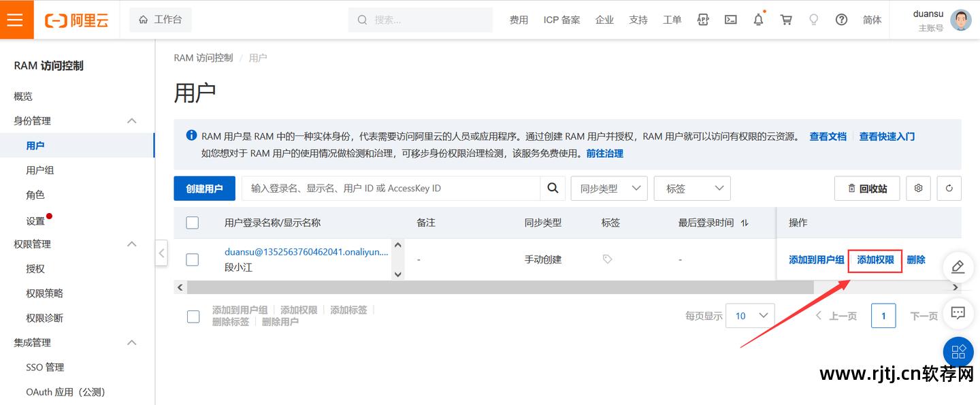The image size is (980, 405).
Task: Open 权限策略 in the sidebar
Action: pyautogui.click(x=45, y=293)
